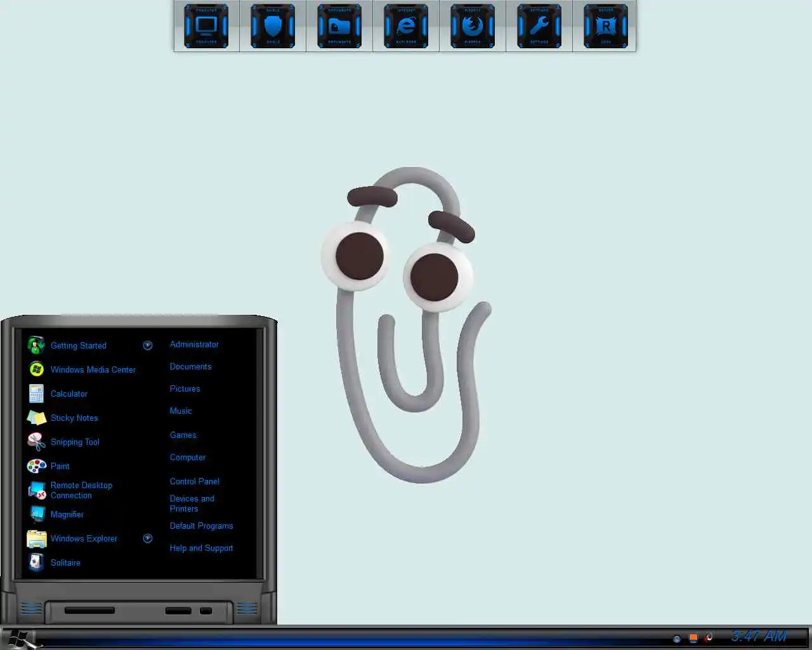Open Music from the Start menu
Image resolution: width=812 pixels, height=650 pixels.
[181, 411]
